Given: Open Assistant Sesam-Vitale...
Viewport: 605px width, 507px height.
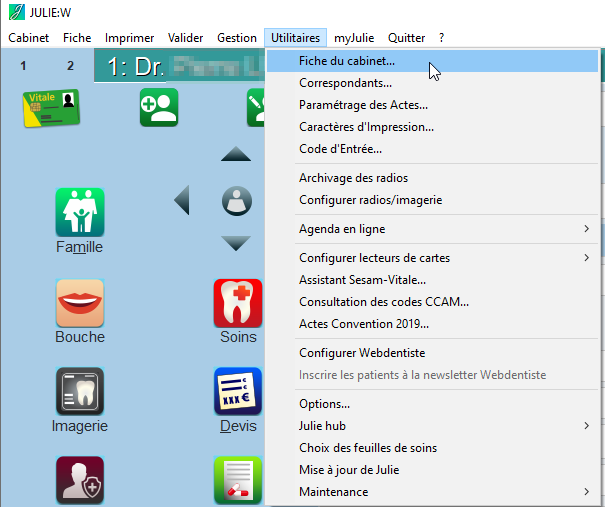Looking at the screenshot, I should tap(432, 280).
